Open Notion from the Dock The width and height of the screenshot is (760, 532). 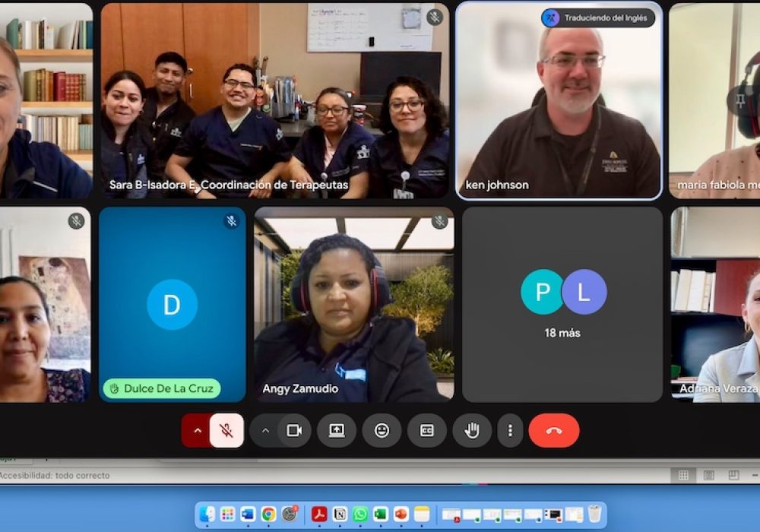coord(340,514)
